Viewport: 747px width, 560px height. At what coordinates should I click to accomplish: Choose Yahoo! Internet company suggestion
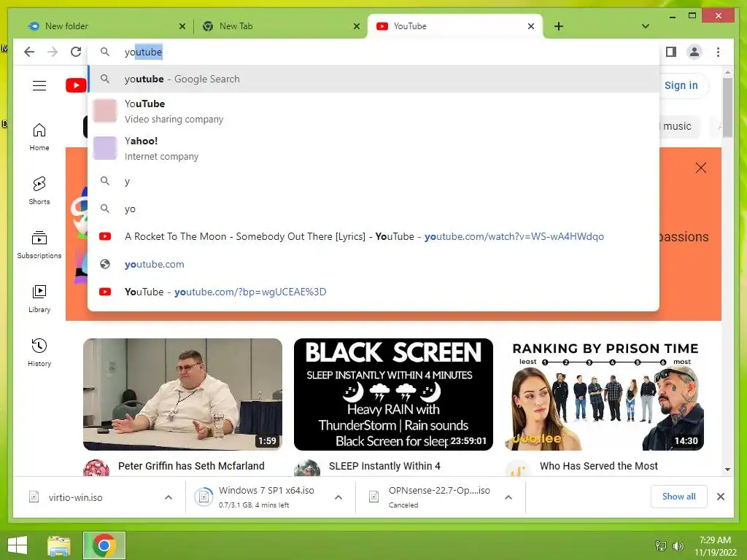tap(373, 148)
